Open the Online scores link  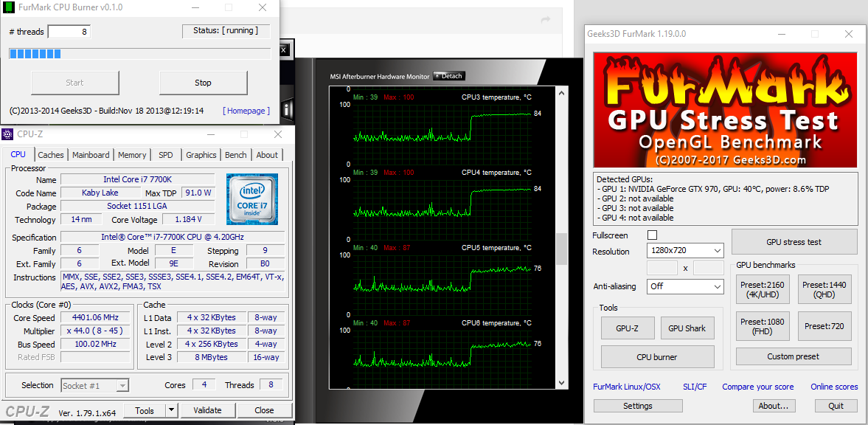834,387
